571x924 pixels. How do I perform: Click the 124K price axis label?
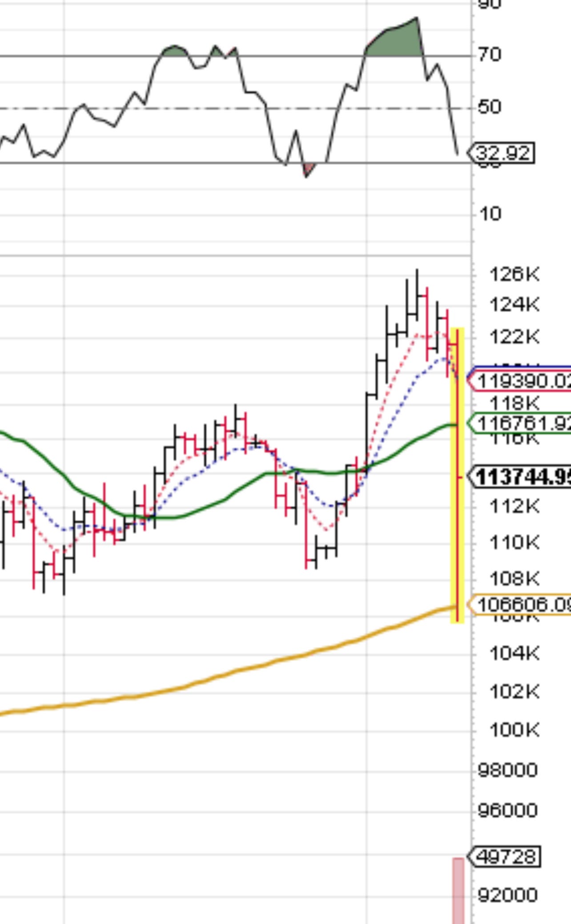pyautogui.click(x=515, y=305)
